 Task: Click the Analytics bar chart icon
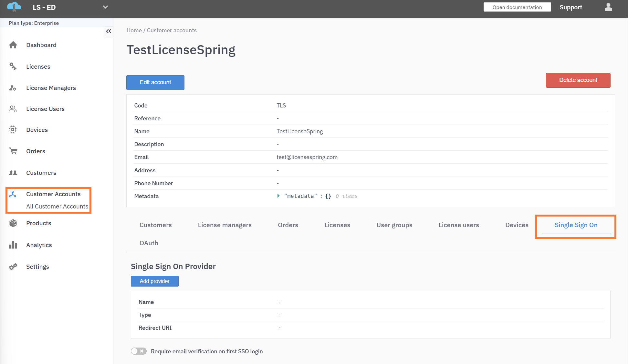click(13, 245)
